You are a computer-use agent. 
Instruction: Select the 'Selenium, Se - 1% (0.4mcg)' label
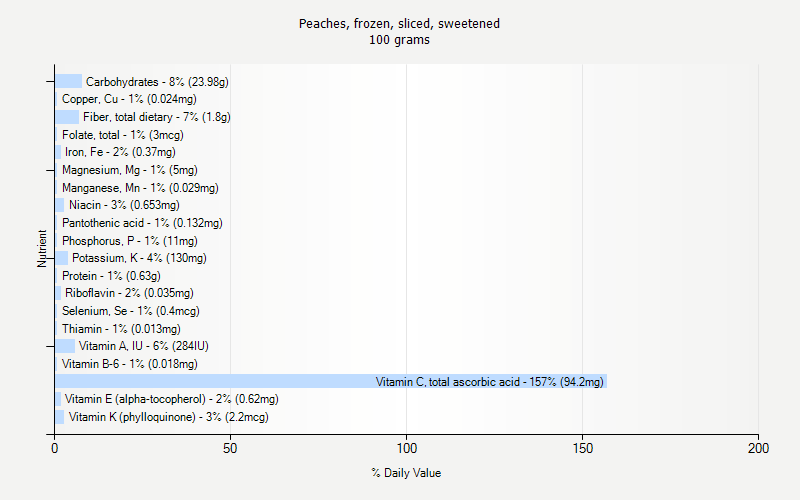[x=131, y=311]
